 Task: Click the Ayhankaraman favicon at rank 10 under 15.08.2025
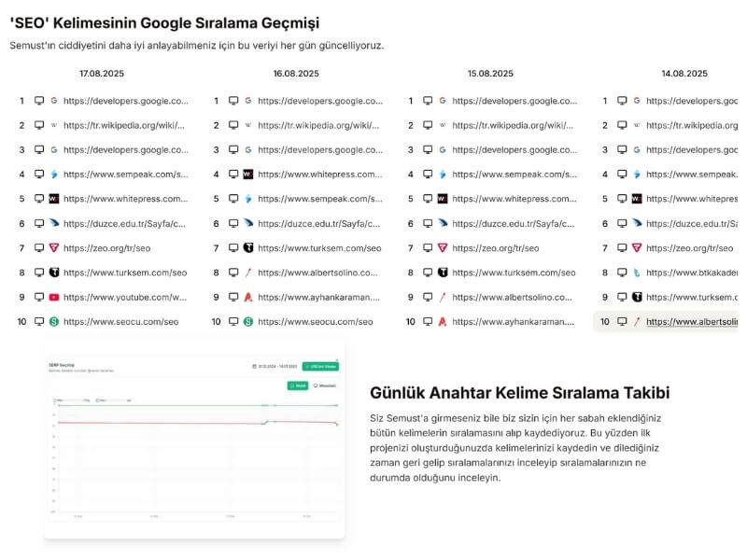(443, 321)
